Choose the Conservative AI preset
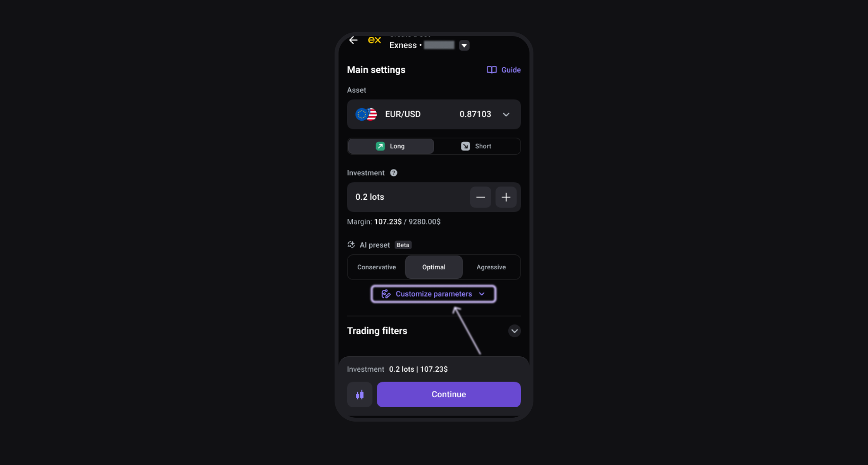 tap(376, 267)
